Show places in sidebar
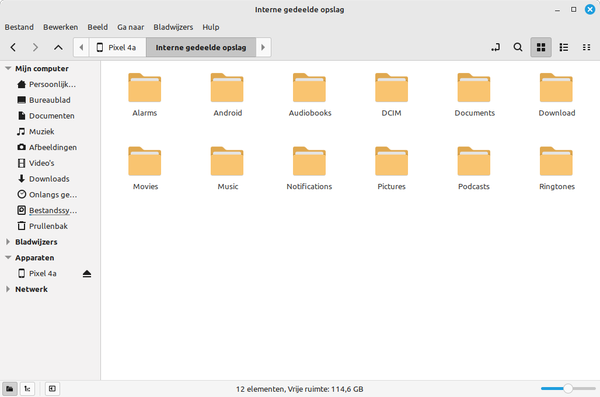 [10, 389]
